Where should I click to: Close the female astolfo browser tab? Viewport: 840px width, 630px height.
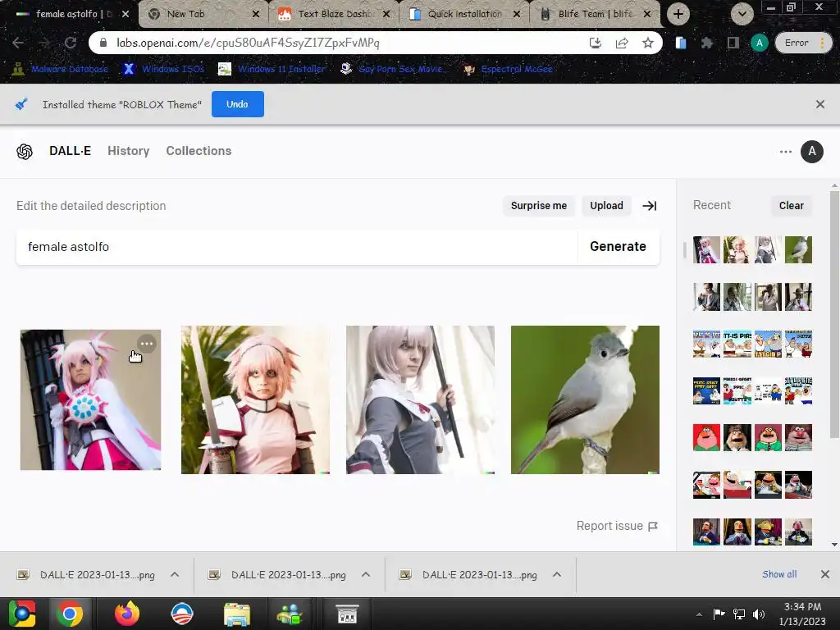126,14
